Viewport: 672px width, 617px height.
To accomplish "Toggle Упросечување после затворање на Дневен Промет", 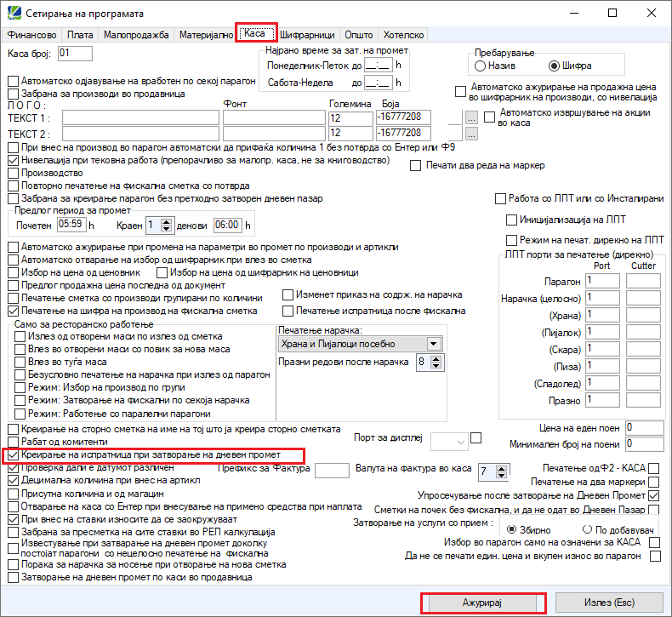I will 654,495.
